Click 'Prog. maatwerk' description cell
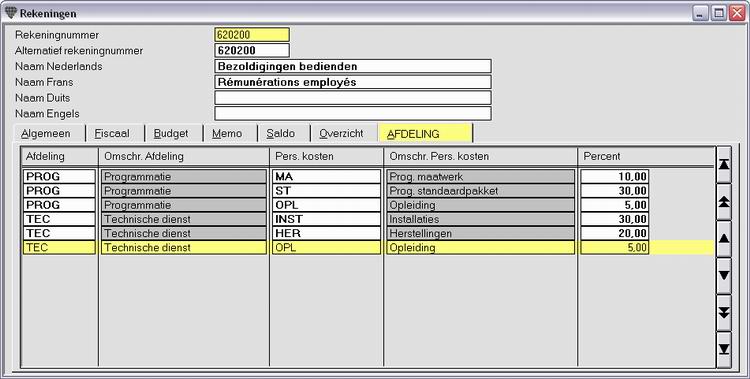The height and width of the screenshot is (379, 750). click(481, 176)
